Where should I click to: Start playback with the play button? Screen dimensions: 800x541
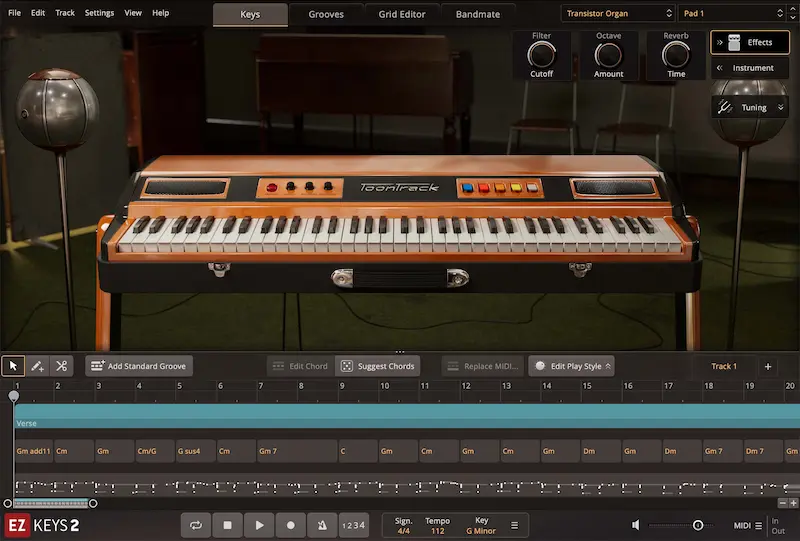point(259,525)
